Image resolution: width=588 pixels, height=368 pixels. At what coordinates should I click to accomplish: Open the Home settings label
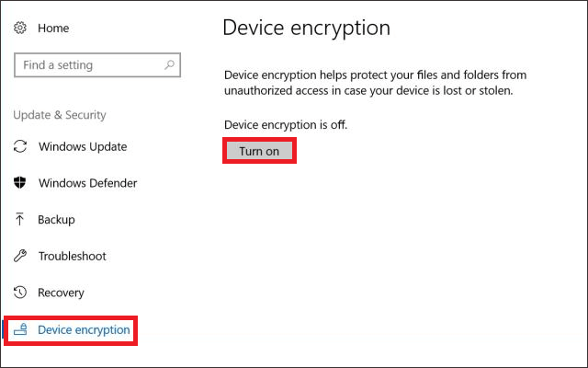click(53, 29)
